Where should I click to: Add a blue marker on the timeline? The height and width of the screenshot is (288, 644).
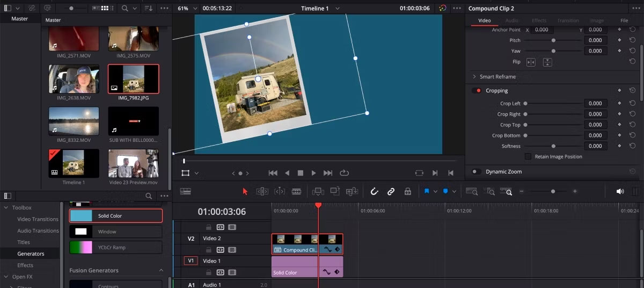(x=445, y=191)
